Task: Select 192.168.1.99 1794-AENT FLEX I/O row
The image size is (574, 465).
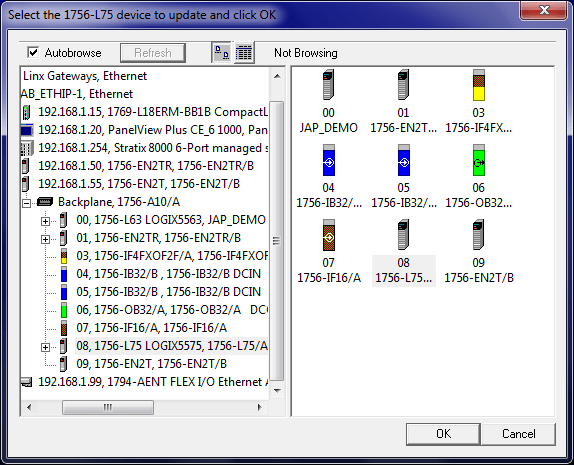Action: (x=153, y=382)
